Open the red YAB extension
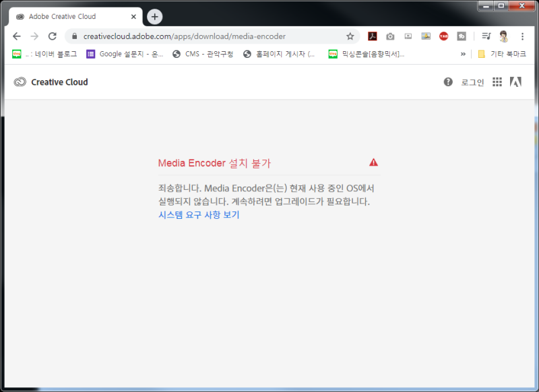539x392 pixels. 444,36
